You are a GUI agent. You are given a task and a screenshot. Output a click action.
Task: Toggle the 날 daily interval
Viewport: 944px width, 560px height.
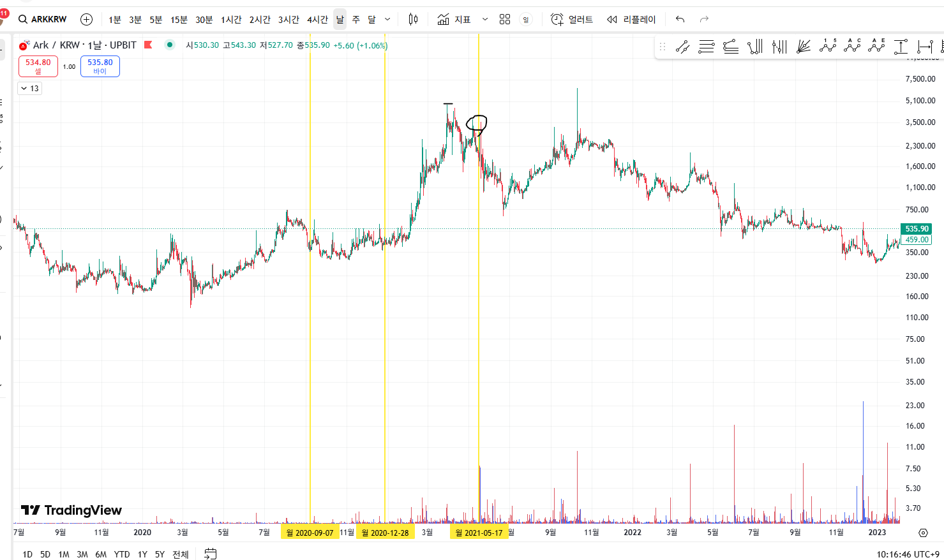(340, 20)
